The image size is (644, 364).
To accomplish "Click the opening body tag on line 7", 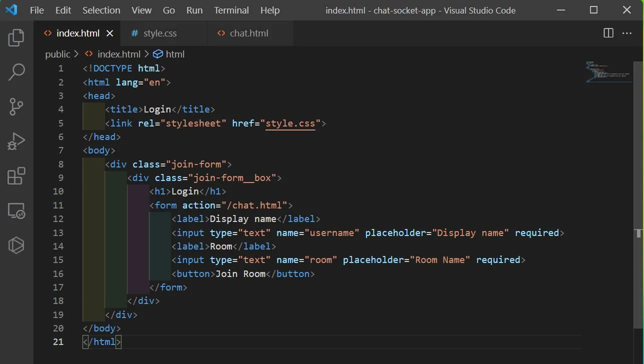I will [99, 150].
